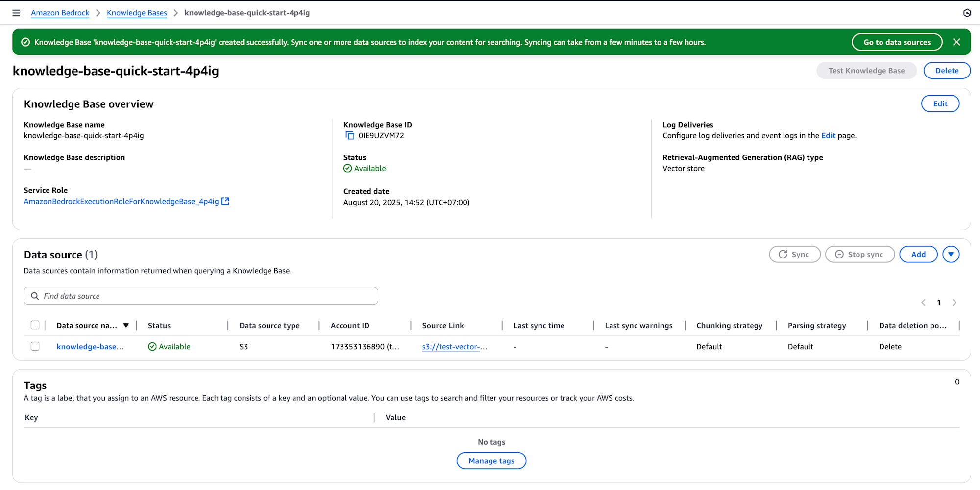Click the Stop sync button
The image size is (980, 490).
[x=860, y=254]
